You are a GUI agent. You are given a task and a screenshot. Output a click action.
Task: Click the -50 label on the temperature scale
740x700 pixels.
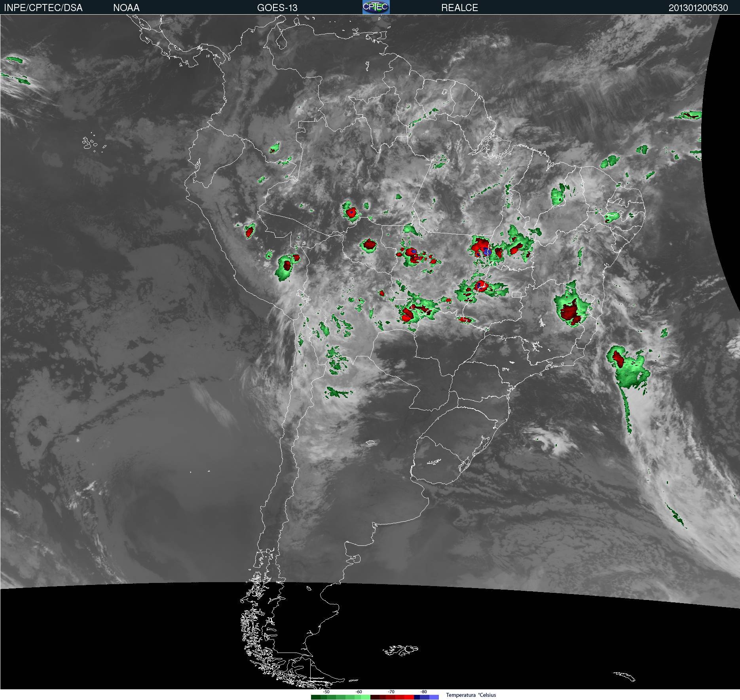(326, 692)
